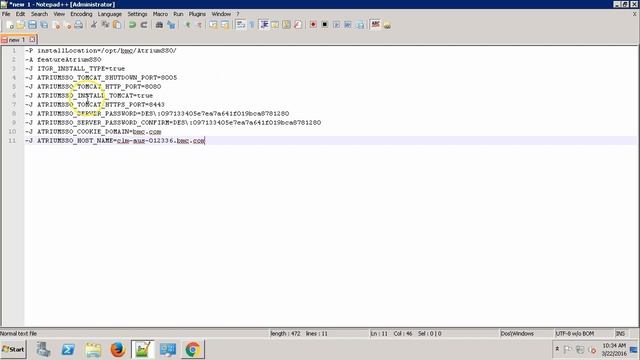Toggle synchronized horizontal scrolling
The height and width of the screenshot is (360, 640).
click(x=224, y=25)
